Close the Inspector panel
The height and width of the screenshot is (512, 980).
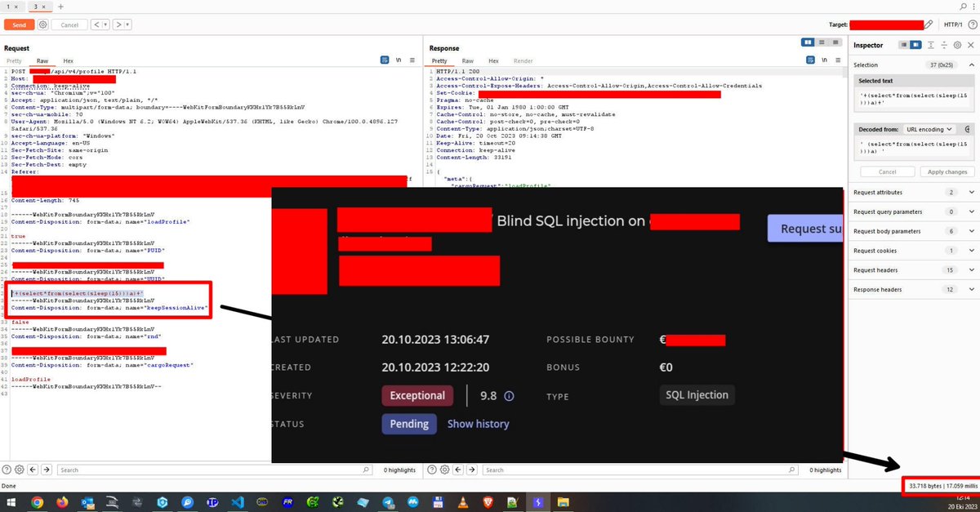(x=970, y=45)
